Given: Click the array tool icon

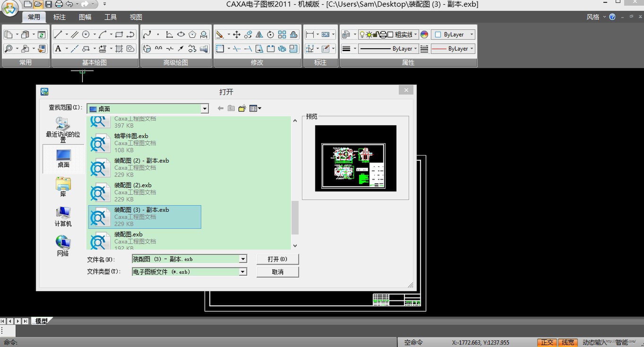Looking at the screenshot, I should [282, 34].
